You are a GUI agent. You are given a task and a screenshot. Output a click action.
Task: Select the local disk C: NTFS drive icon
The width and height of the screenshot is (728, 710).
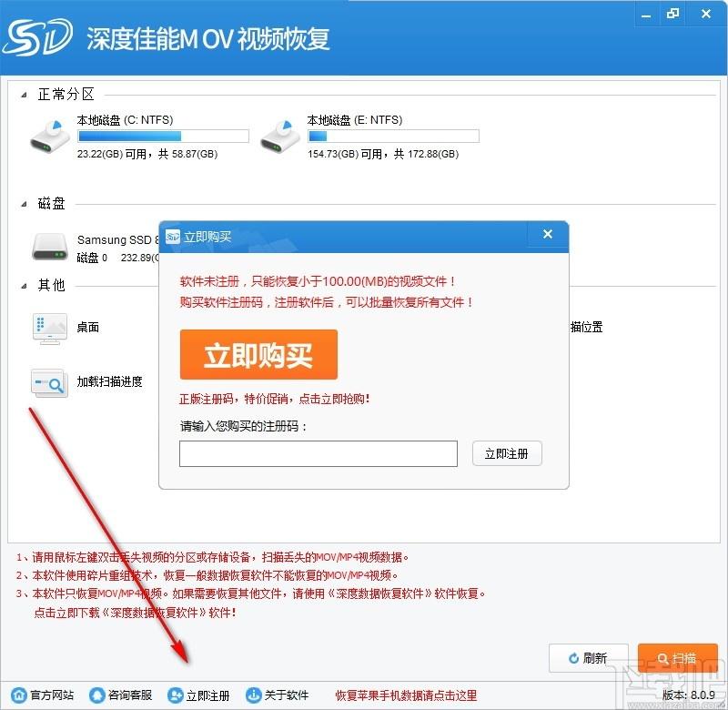click(50, 137)
